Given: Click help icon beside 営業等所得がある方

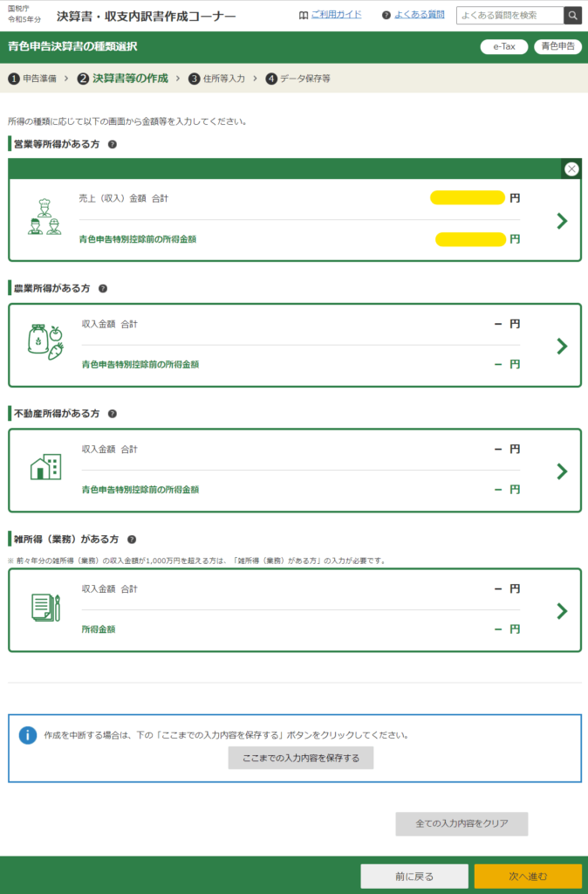Looking at the screenshot, I should [113, 144].
